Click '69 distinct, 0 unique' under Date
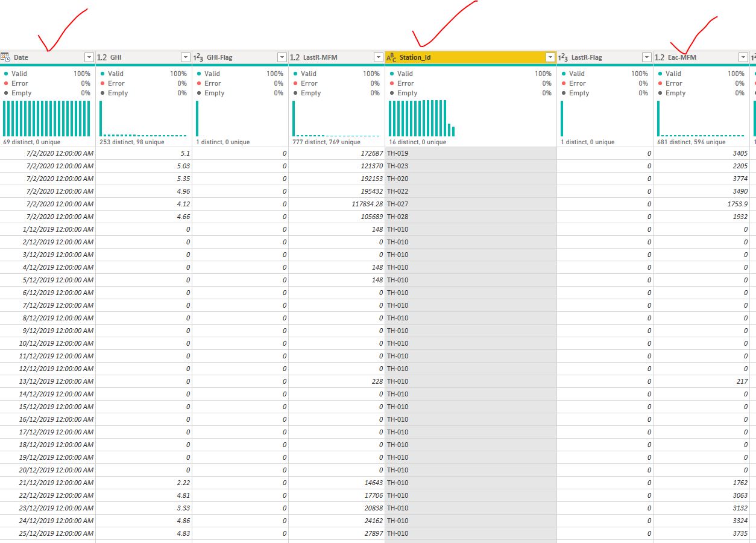 [32, 142]
